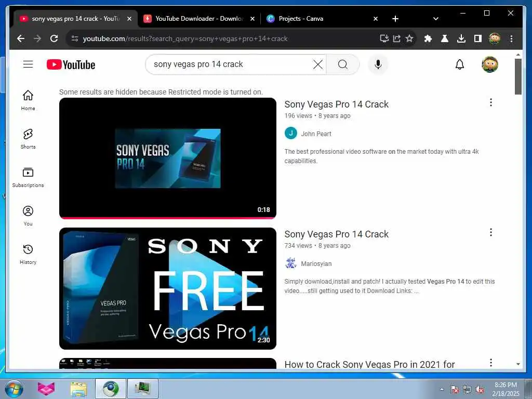Expand the tab search chevron
The image size is (532, 399).
coord(436,19)
